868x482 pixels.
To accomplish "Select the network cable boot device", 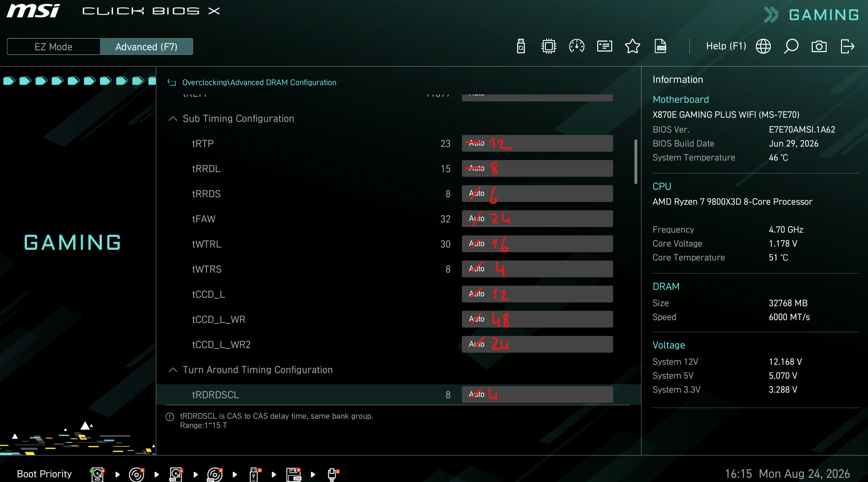I will click(x=333, y=475).
